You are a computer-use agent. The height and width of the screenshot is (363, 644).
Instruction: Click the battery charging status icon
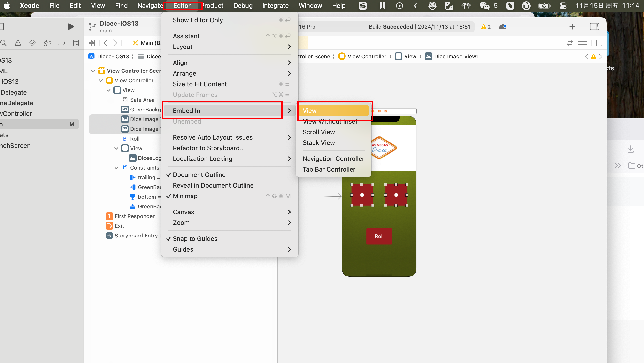pos(544,6)
